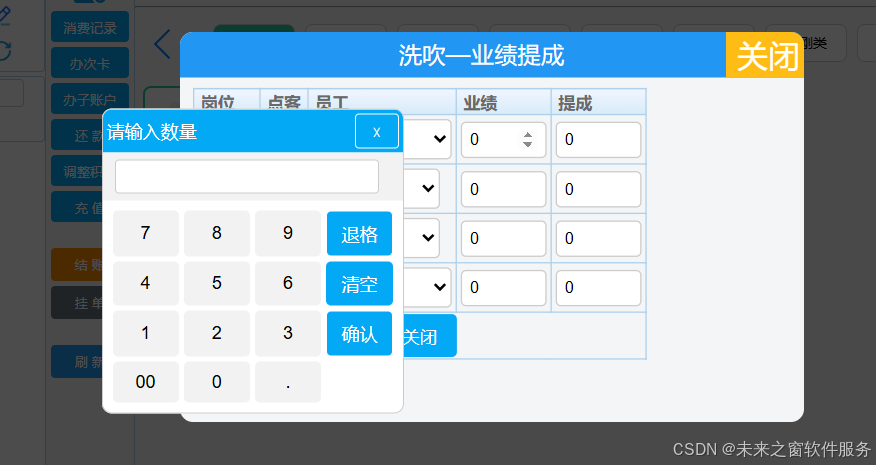Click keypad digit 7
The height and width of the screenshot is (465, 876).
(x=146, y=233)
